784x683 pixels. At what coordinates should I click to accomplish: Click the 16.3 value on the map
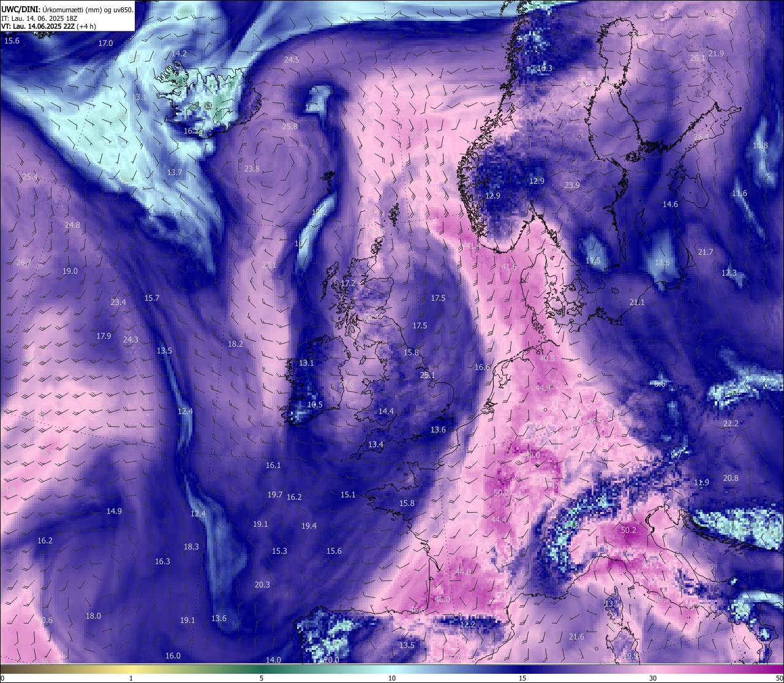point(162,562)
